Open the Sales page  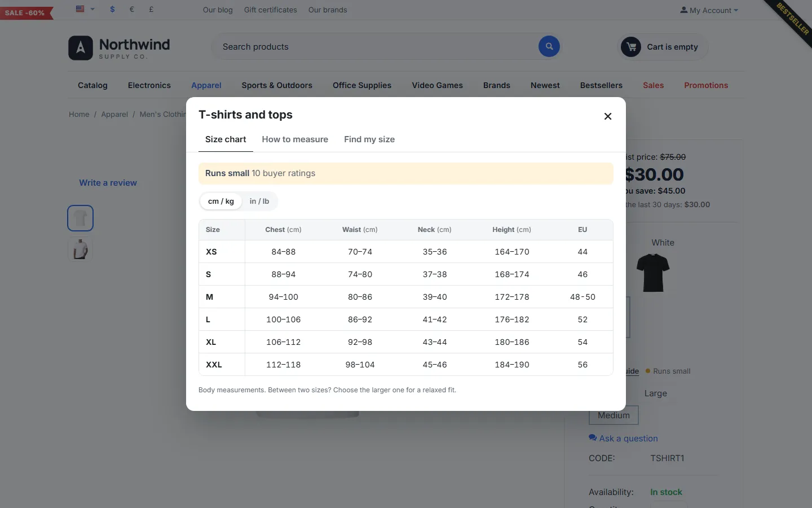[x=654, y=85]
